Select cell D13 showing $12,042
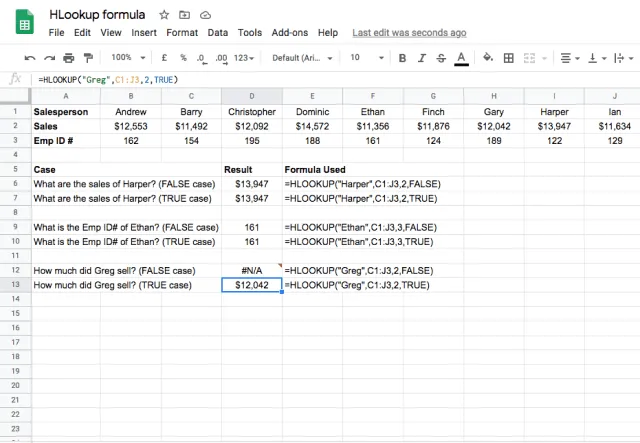Image resolution: width=640 pixels, height=443 pixels. 252,285
